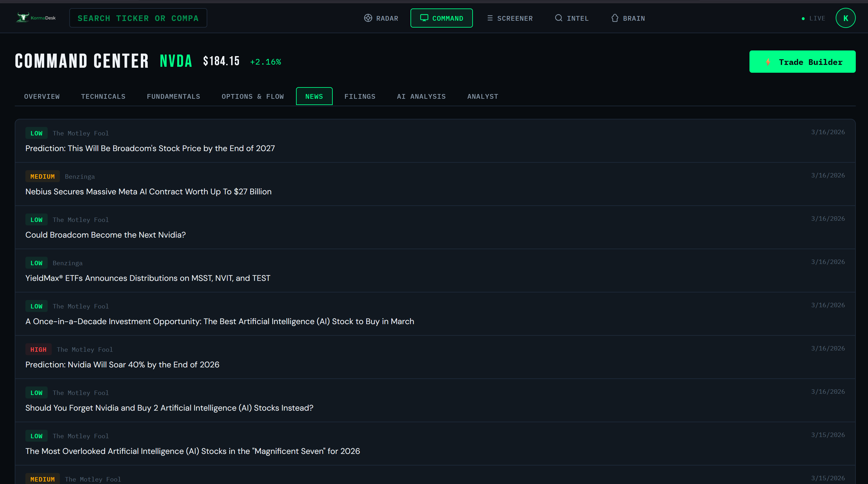The width and height of the screenshot is (868, 484).
Task: Open the K user avatar
Action: (x=845, y=18)
